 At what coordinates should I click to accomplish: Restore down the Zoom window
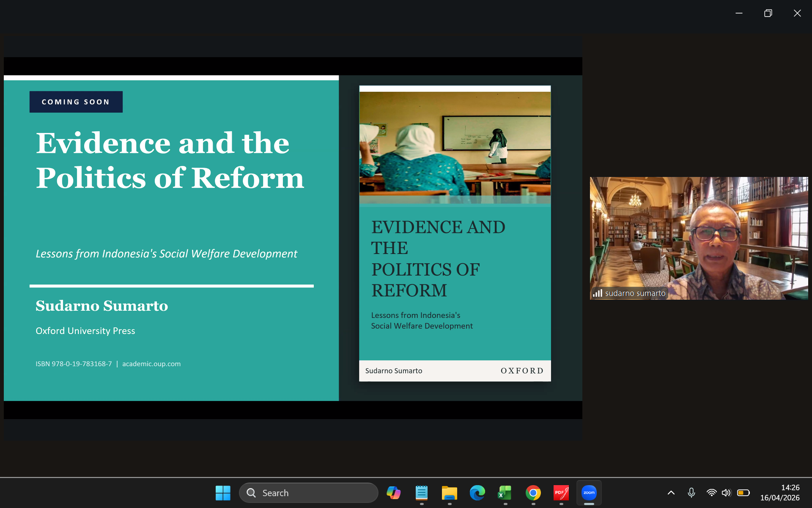pos(768,13)
